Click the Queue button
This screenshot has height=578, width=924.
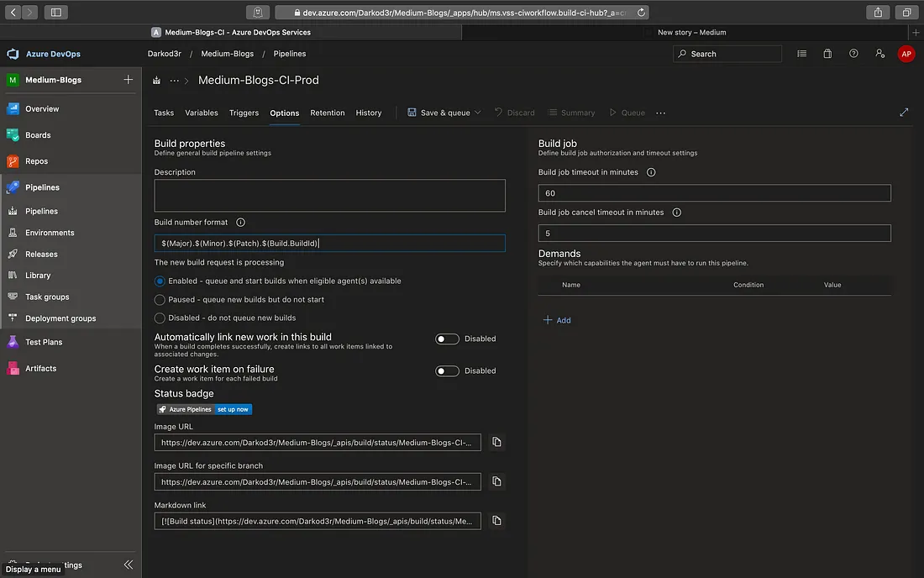tap(627, 113)
